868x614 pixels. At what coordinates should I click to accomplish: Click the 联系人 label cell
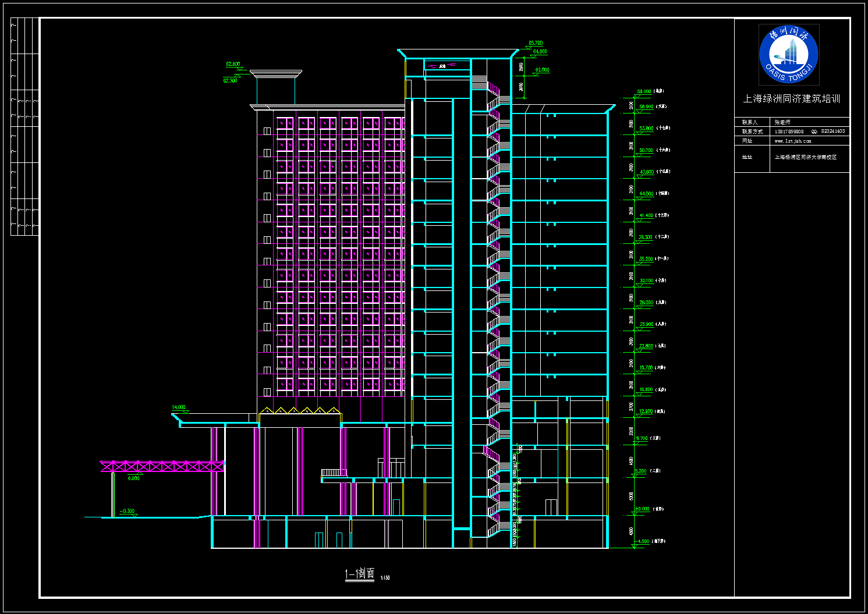pyautogui.click(x=750, y=122)
